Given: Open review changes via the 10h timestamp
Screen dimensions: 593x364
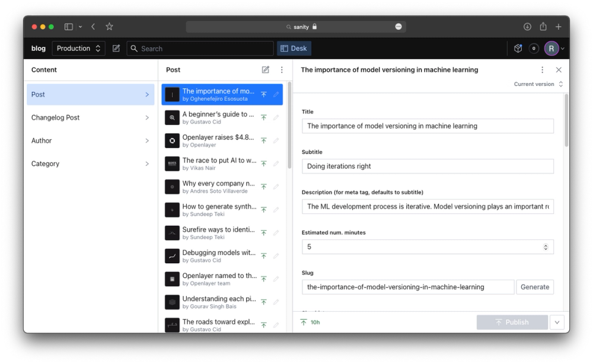Looking at the screenshot, I should [311, 322].
